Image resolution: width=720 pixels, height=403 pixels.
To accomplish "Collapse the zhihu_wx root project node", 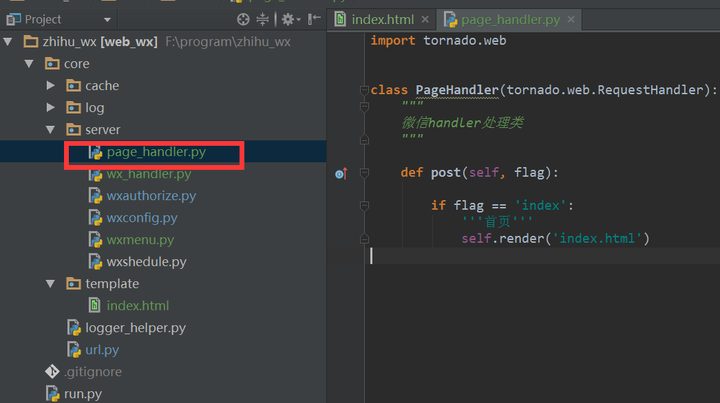I will click(8, 42).
